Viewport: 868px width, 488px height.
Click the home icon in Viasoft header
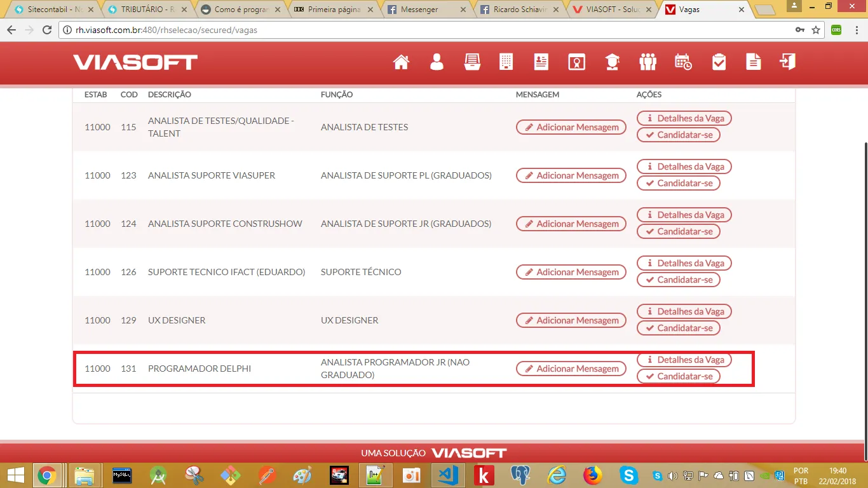tap(401, 62)
